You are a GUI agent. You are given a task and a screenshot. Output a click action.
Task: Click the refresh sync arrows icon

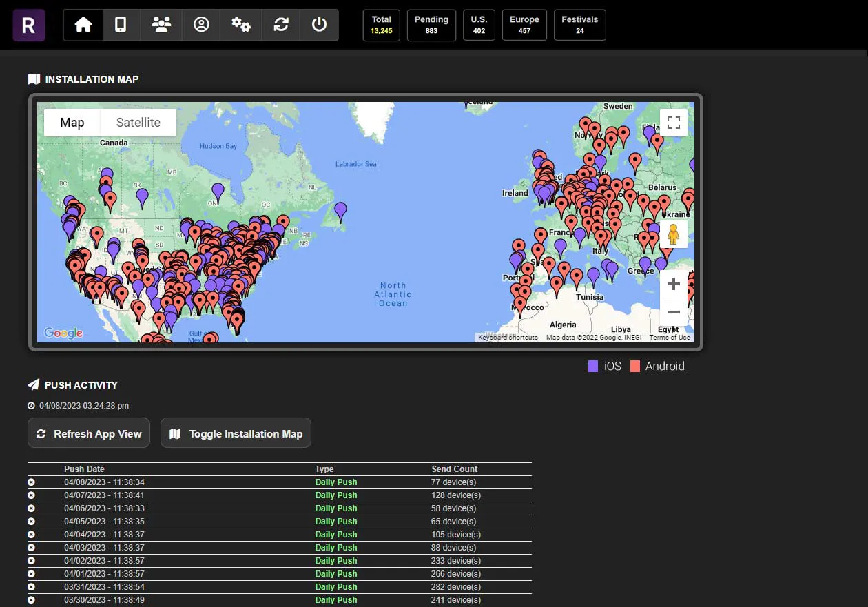[280, 25]
